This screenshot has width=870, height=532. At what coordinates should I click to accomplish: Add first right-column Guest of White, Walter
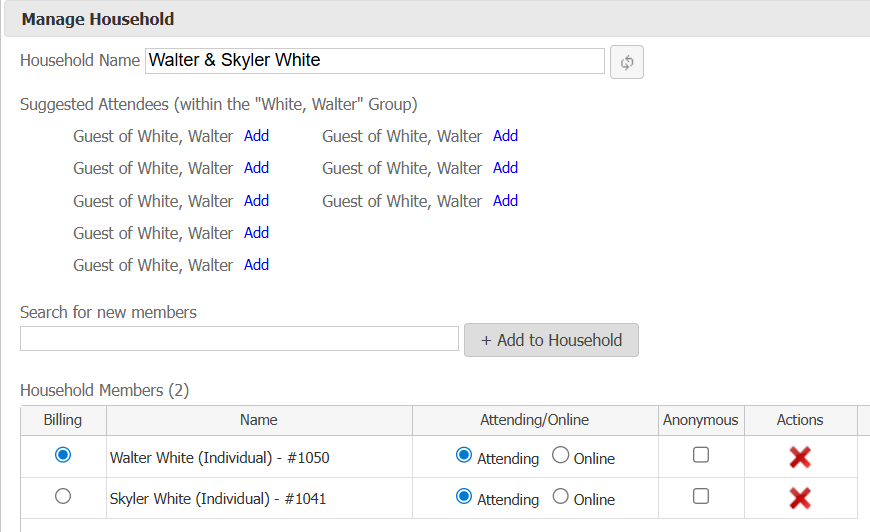pyautogui.click(x=505, y=136)
